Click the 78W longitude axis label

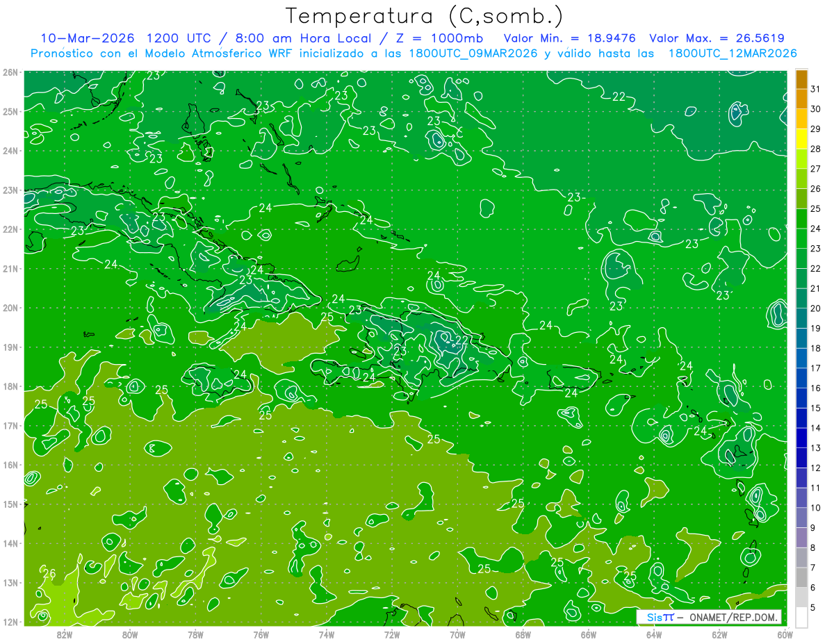(195, 634)
